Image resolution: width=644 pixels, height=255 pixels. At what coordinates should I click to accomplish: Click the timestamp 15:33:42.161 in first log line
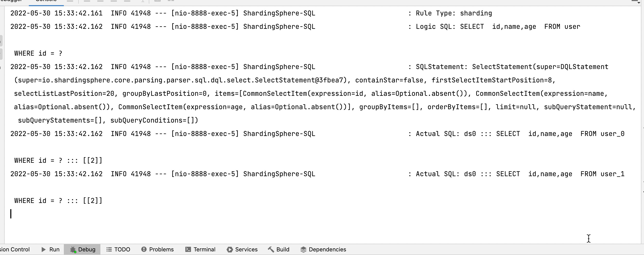click(x=79, y=13)
